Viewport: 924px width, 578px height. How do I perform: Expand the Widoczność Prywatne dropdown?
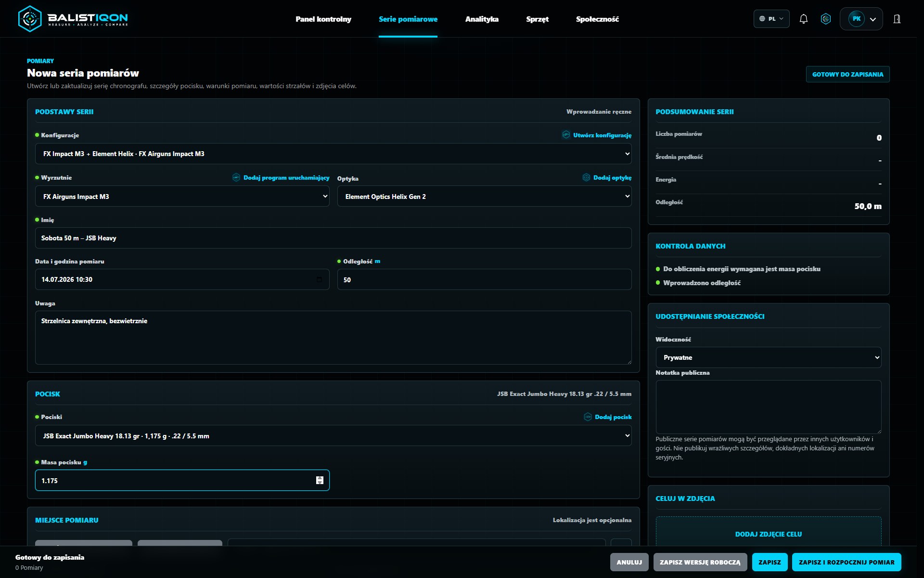(768, 357)
